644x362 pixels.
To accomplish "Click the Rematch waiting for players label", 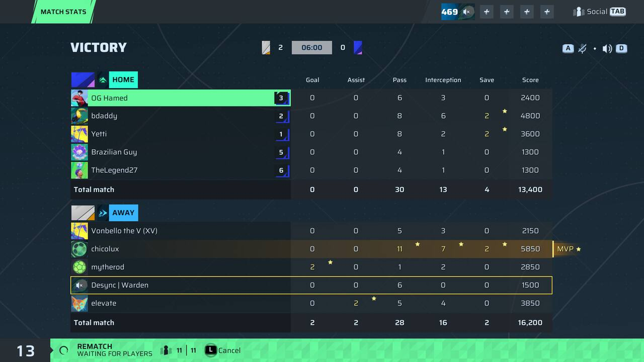I will point(115,350).
